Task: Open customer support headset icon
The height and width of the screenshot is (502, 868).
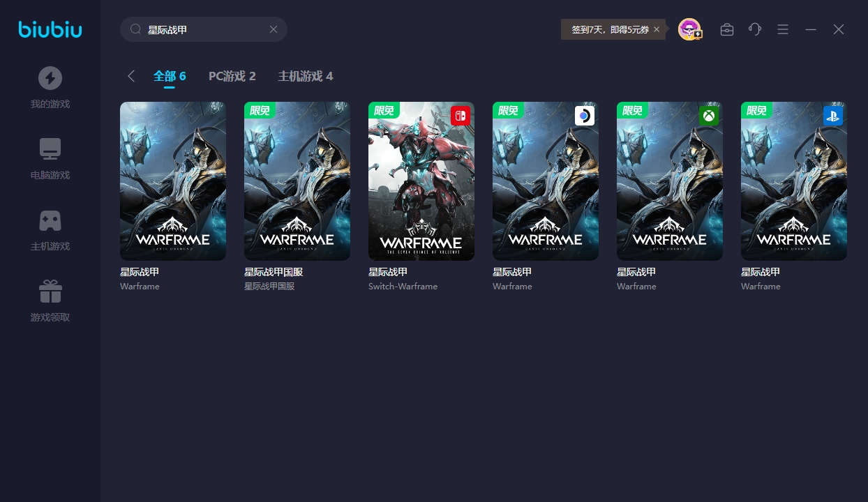Action: [755, 29]
